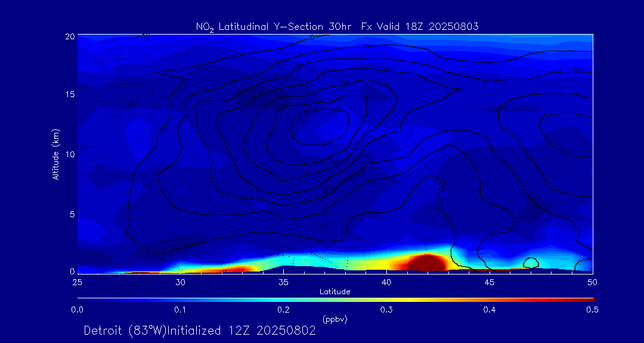This screenshot has width=644, height=343.
Task: Click the 50 latitude tick label
Action: coord(593,282)
